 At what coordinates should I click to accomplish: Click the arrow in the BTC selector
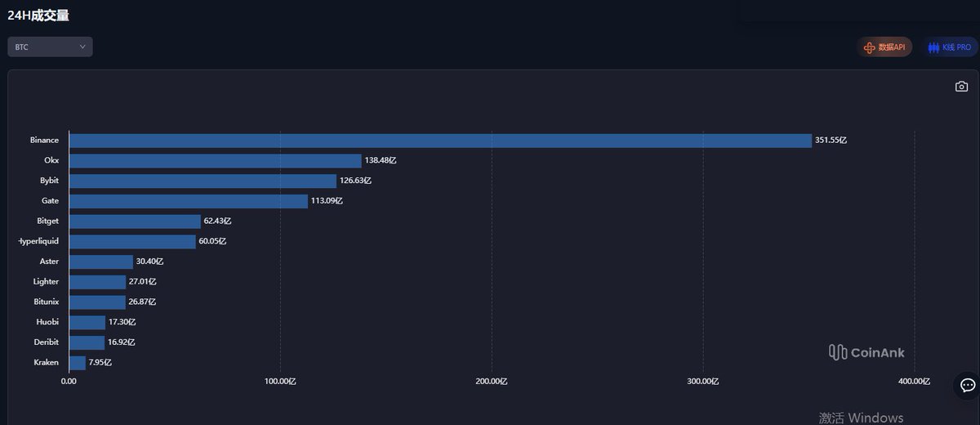82,47
